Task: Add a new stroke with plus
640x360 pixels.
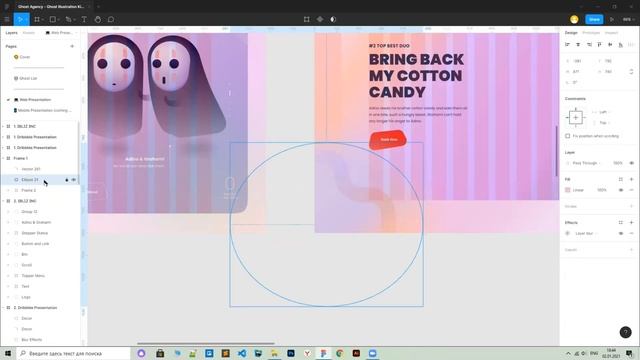Action: [631, 206]
